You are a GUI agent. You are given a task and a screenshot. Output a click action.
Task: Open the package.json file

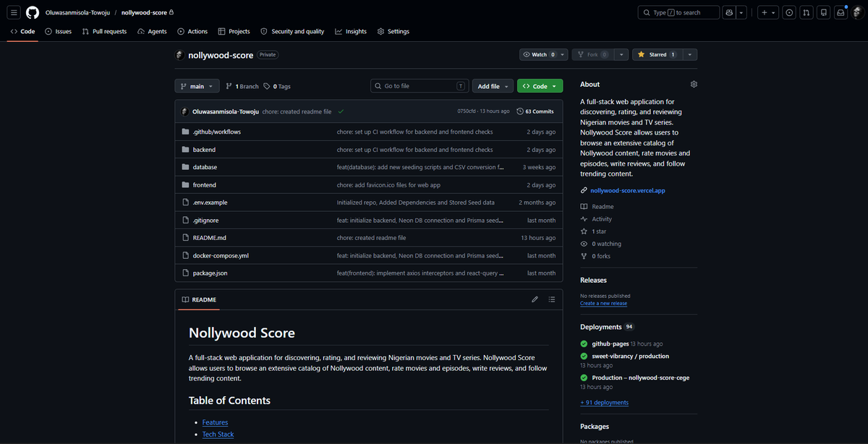coord(210,273)
